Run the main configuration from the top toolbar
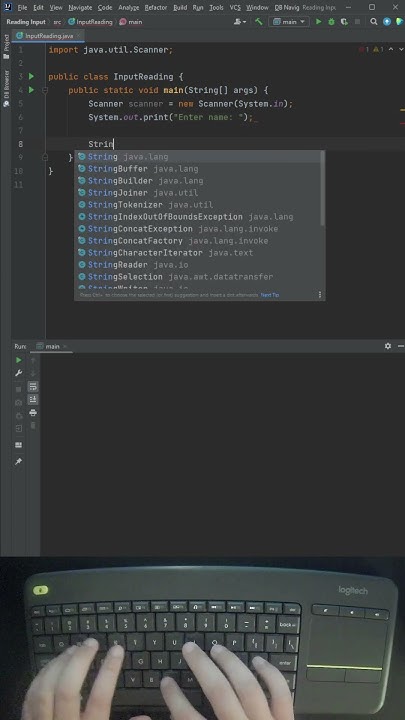 click(x=319, y=22)
